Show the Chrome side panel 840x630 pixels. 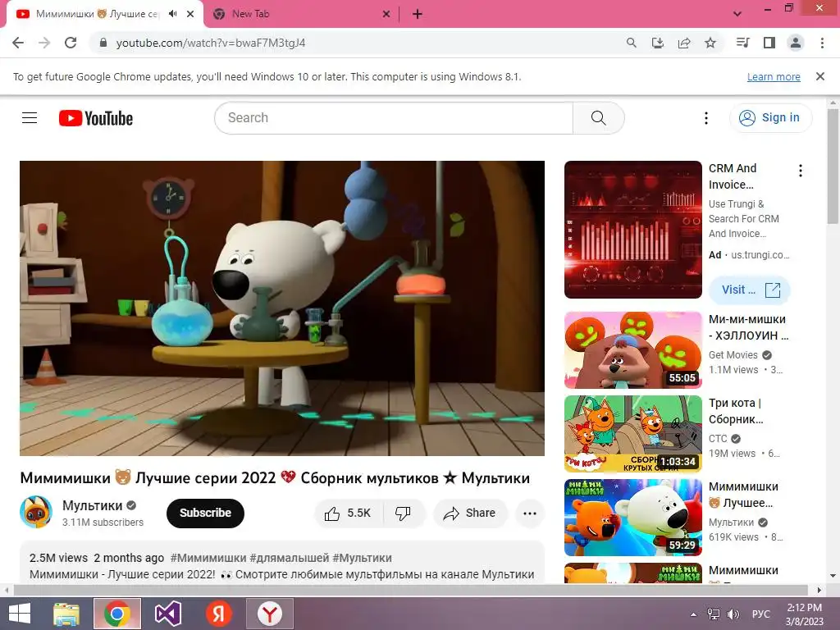tap(769, 43)
